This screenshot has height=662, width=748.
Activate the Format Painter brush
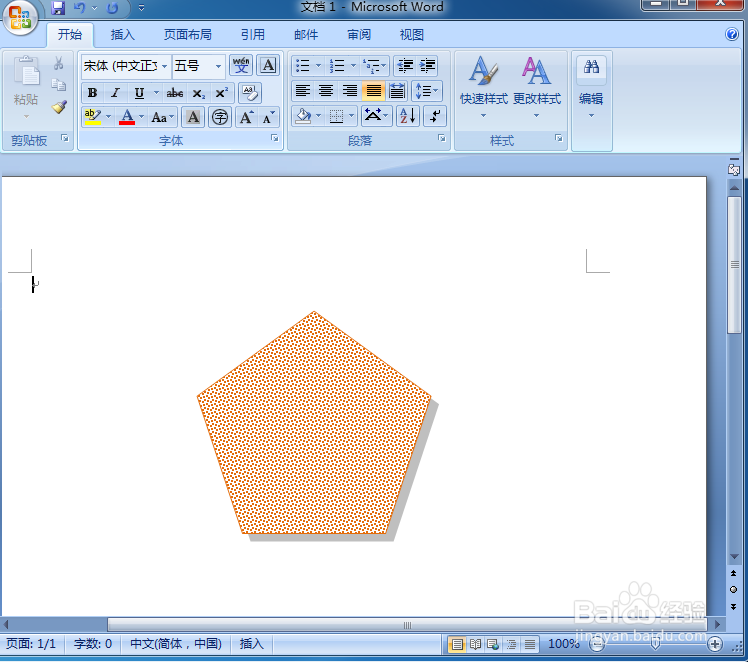tap(59, 106)
